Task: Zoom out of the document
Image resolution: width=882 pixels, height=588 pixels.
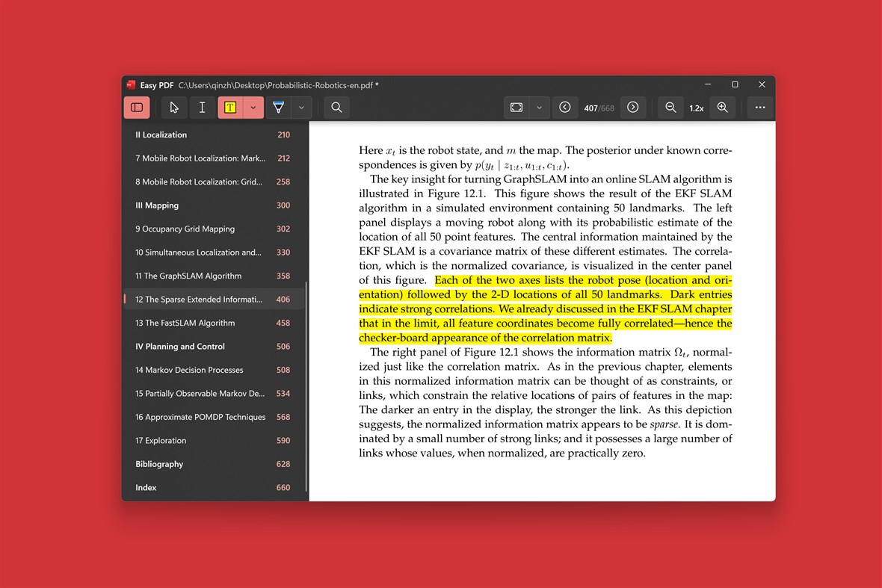Action: (x=670, y=107)
